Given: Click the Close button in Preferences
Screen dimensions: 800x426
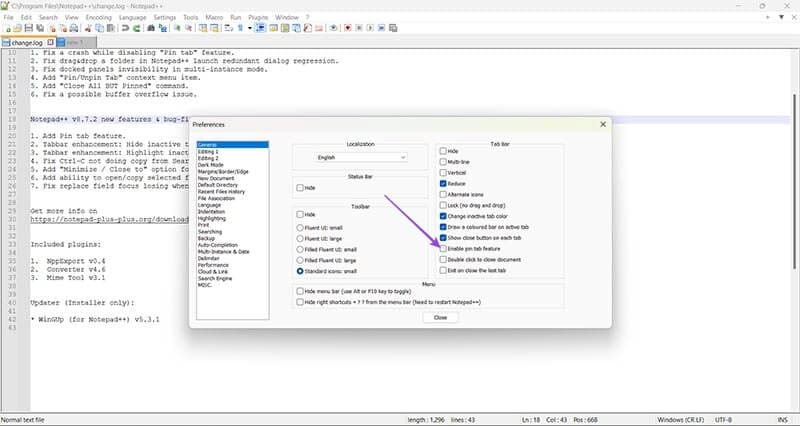Looking at the screenshot, I should coord(440,317).
